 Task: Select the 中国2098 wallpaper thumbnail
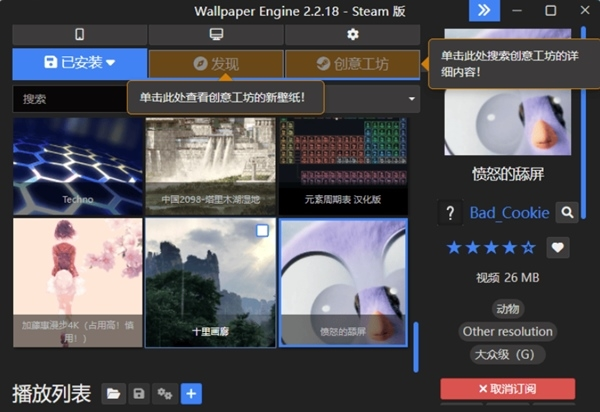coord(210,166)
